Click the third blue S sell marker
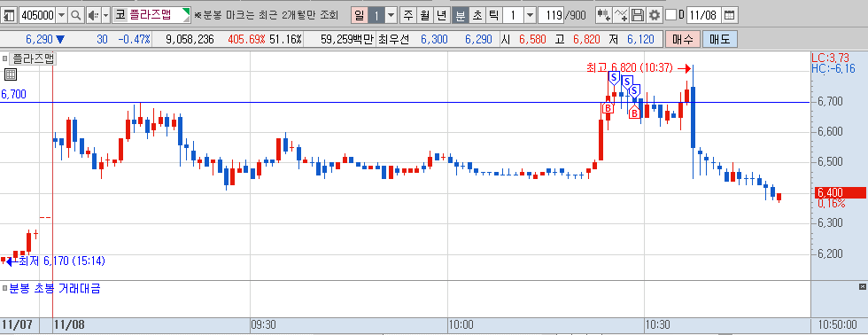The width and height of the screenshot is (868, 335). (634, 90)
